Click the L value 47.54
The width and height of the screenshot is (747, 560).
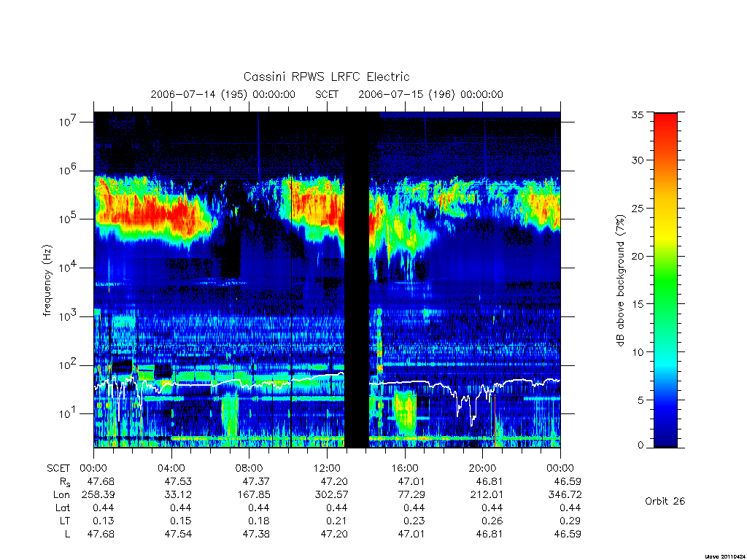pyautogui.click(x=178, y=534)
